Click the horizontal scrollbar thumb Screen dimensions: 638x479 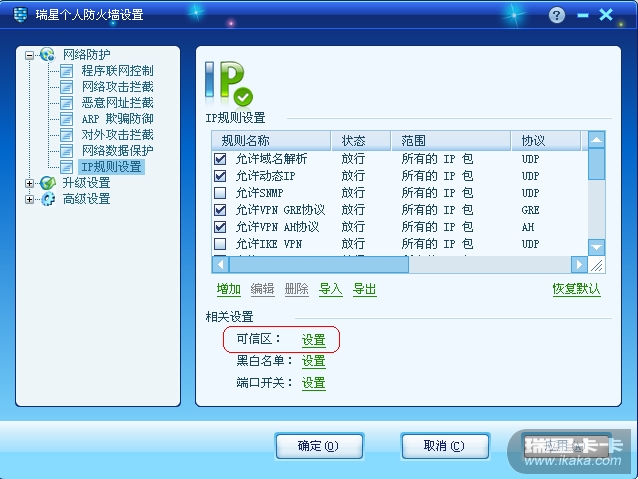coord(319,265)
